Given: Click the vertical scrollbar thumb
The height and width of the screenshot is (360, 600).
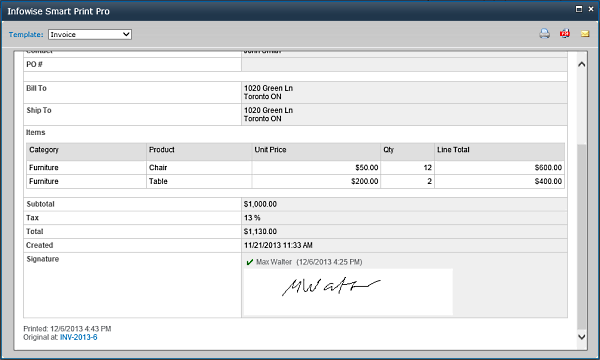Looking at the screenshot, I should (x=582, y=236).
